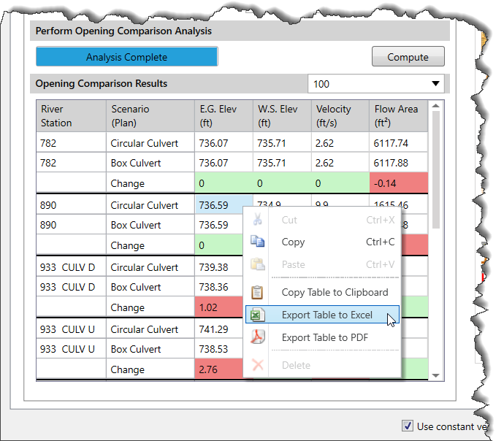Click the E.G. Elev column header
Image resolution: width=504 pixels, height=441 pixels.
tap(224, 116)
